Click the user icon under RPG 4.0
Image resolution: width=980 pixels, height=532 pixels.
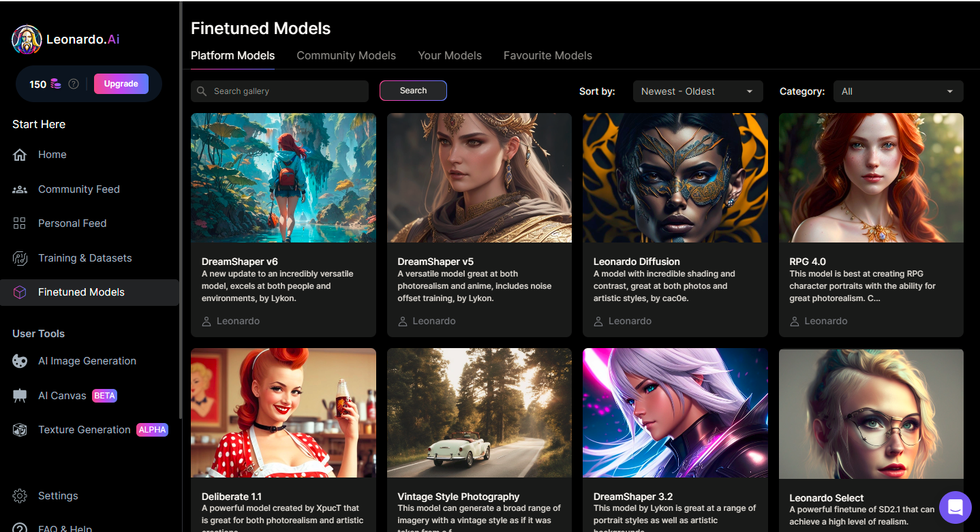(795, 321)
